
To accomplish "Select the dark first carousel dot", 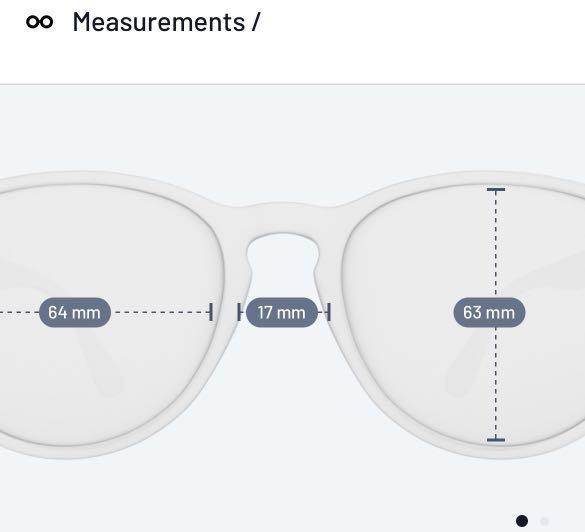I will [x=522, y=521].
